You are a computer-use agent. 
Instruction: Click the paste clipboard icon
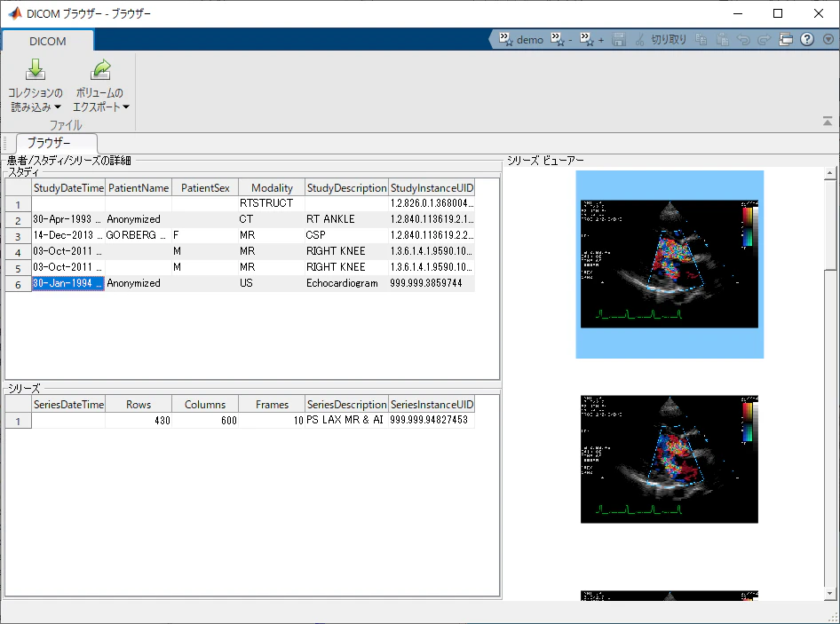click(722, 40)
